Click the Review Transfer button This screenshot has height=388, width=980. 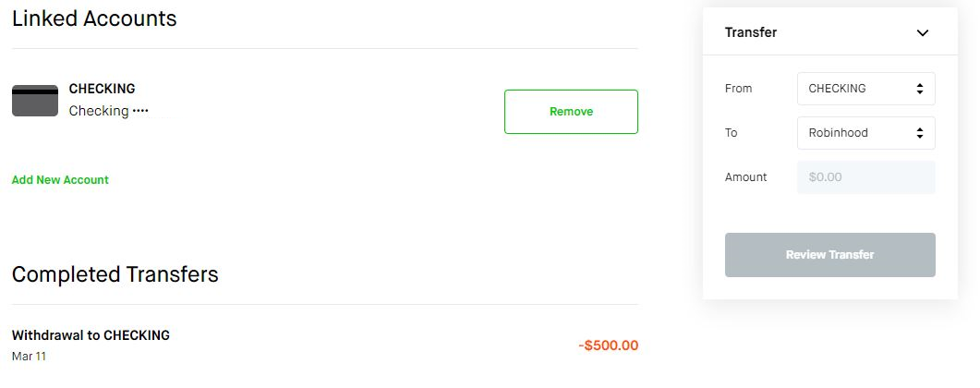coord(830,255)
